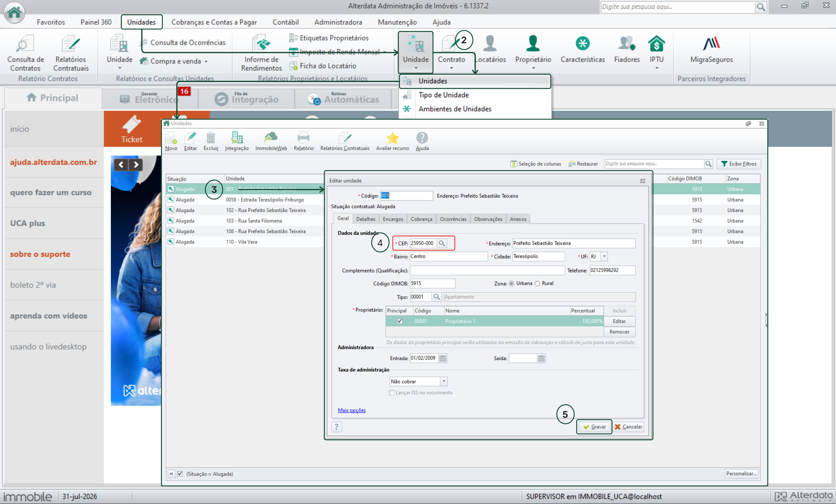Viewport: 836px width, 504px height.
Task: Open the Entrada date calendar picker
Action: pos(442,358)
